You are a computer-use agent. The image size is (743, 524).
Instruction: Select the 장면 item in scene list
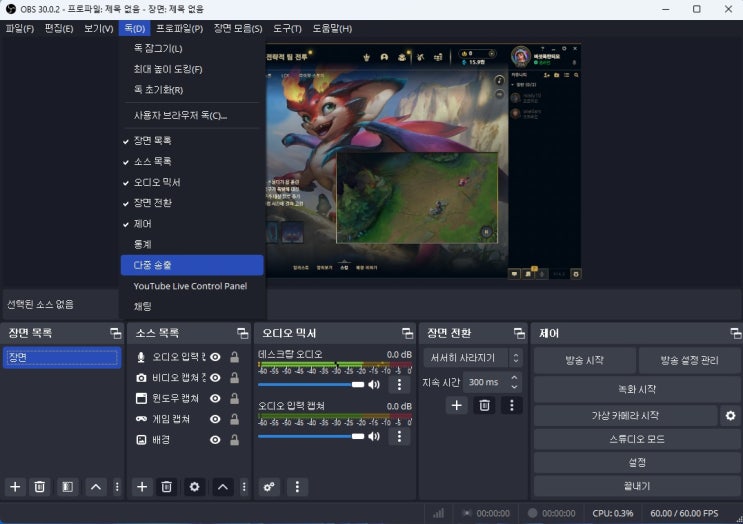point(62,358)
